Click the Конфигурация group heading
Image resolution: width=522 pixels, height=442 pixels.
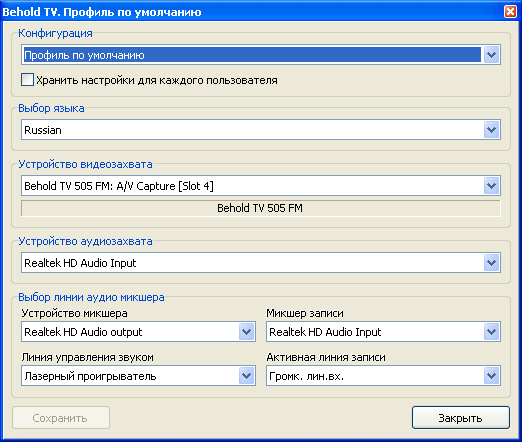[55, 33]
